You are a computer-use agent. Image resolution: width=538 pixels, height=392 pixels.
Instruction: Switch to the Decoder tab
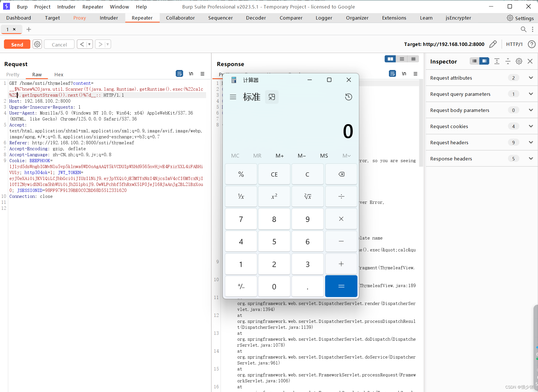256,18
